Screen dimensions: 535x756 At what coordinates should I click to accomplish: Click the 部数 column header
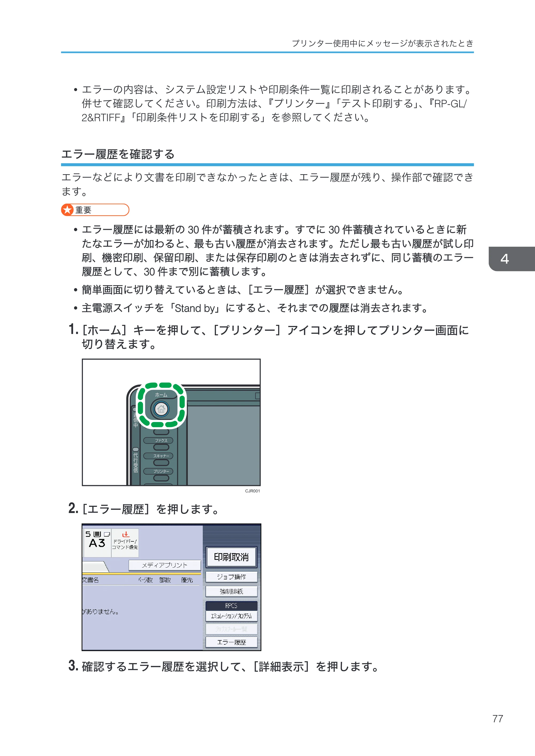tap(165, 580)
